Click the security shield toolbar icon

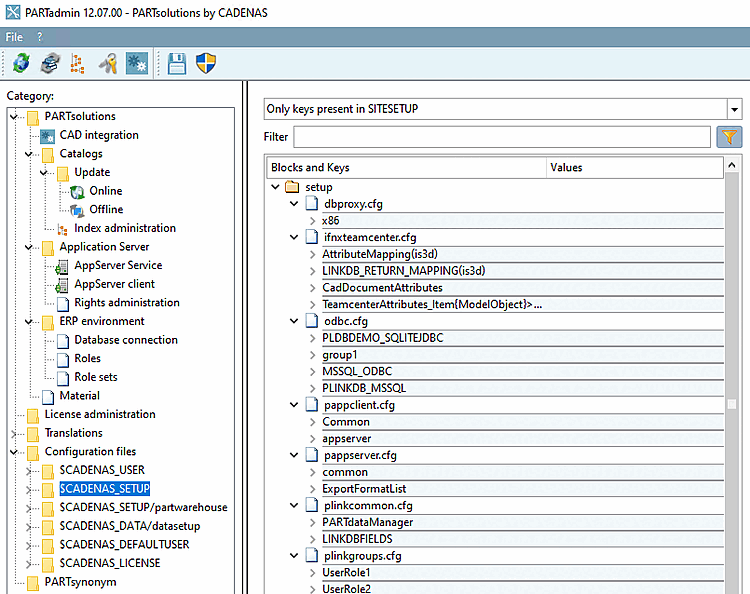[x=206, y=64]
